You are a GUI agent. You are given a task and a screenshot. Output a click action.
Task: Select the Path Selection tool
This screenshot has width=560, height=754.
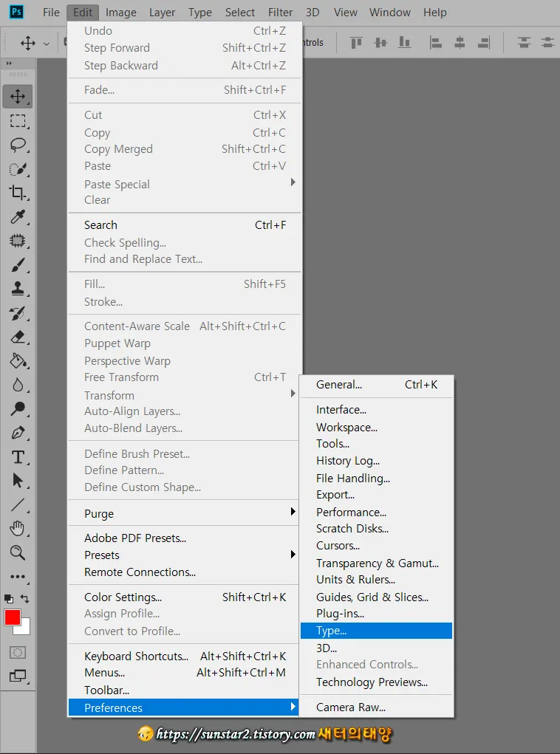[18, 480]
